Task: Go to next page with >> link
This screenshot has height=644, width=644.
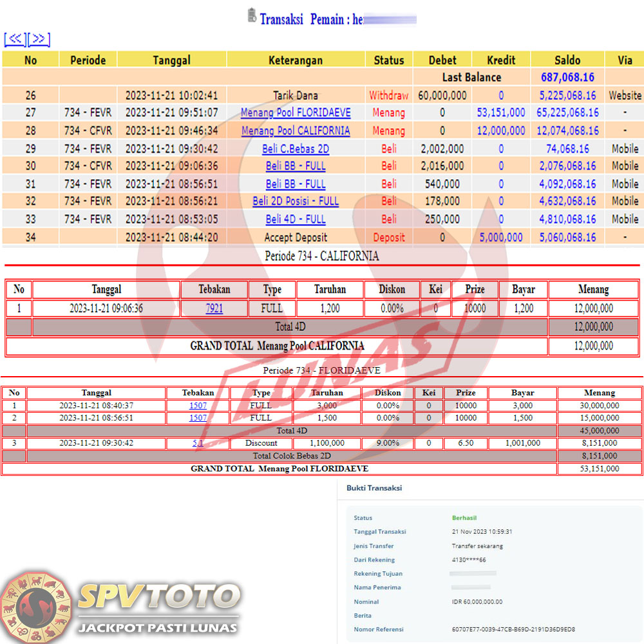Action: 39,39
